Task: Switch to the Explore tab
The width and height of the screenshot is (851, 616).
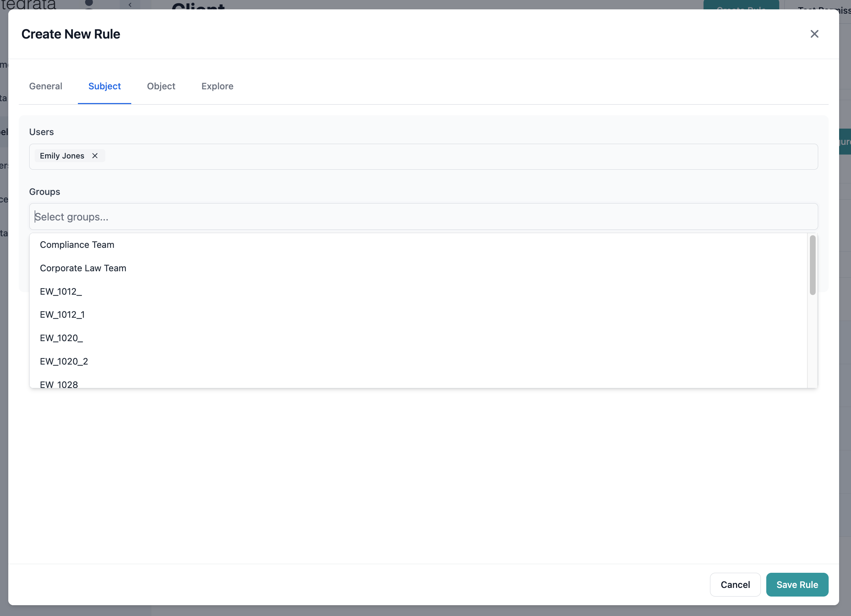Action: [x=217, y=86]
